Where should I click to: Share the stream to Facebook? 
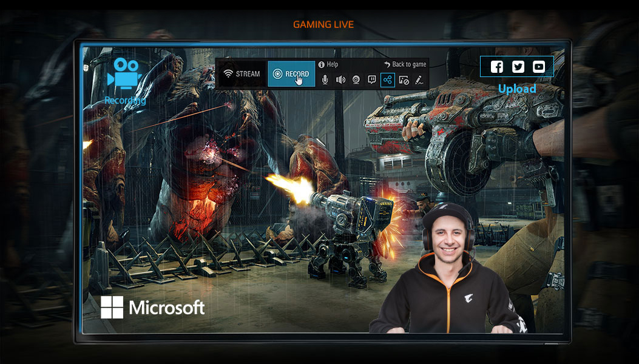(496, 66)
